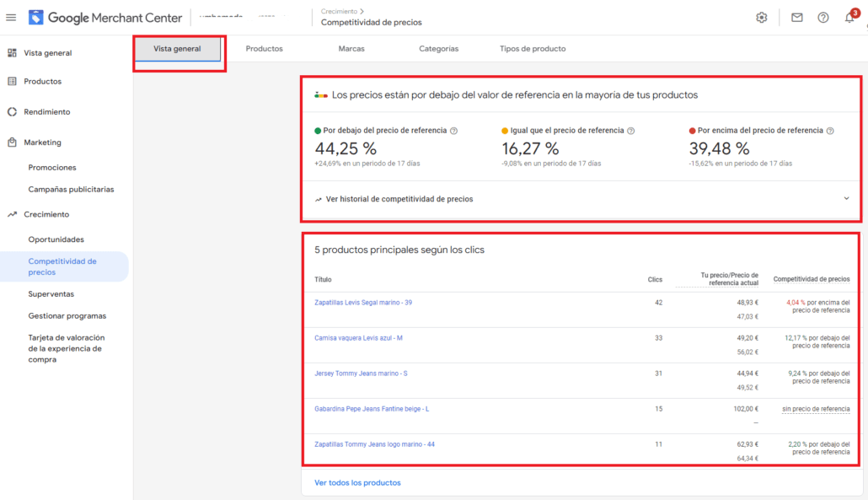Open the mail envelope icon
The height and width of the screenshot is (500, 868).
tap(797, 18)
